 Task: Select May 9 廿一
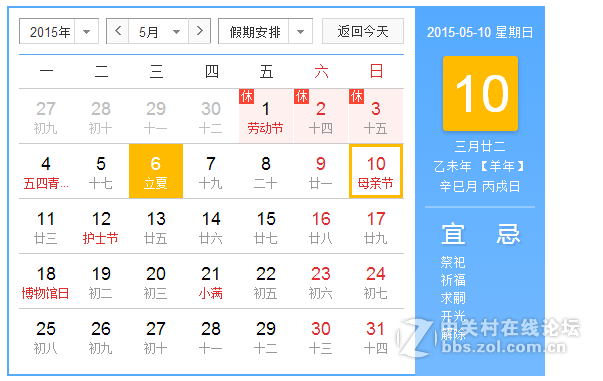click(321, 171)
